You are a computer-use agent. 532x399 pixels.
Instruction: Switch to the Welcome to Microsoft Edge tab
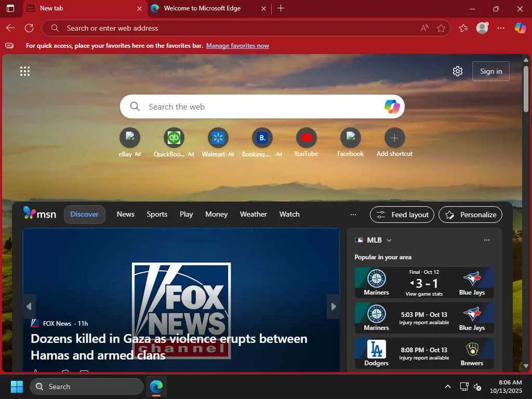tap(202, 8)
